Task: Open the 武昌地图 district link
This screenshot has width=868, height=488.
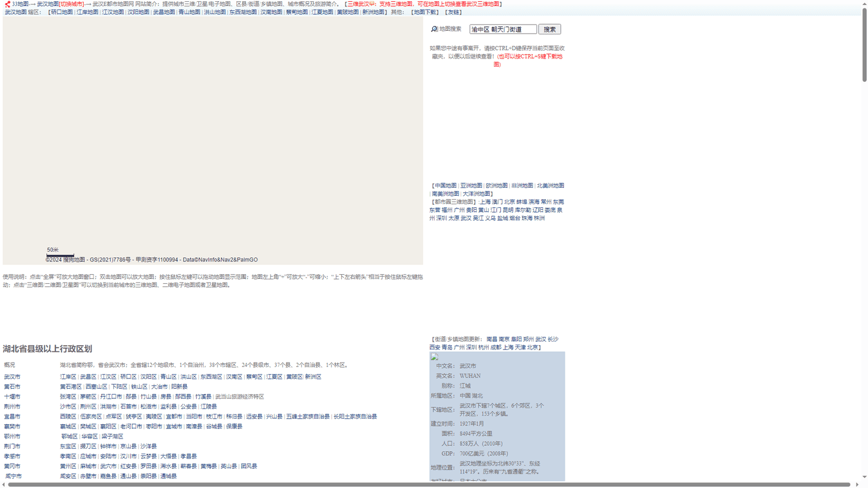Action: (163, 12)
